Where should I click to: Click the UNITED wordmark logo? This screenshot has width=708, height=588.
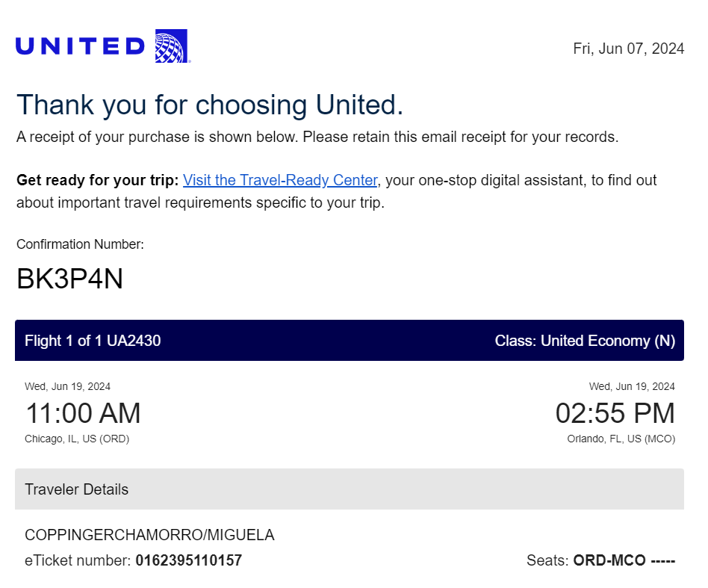(81, 46)
